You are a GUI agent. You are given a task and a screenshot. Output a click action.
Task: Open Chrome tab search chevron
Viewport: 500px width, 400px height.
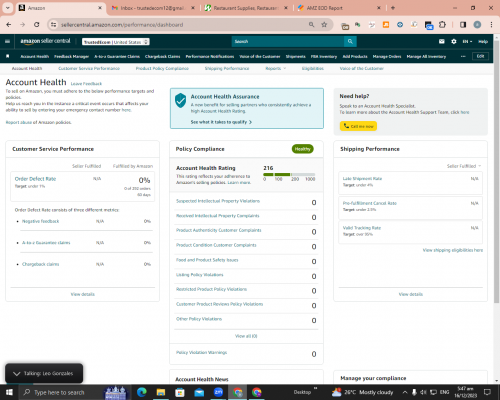tap(7, 8)
